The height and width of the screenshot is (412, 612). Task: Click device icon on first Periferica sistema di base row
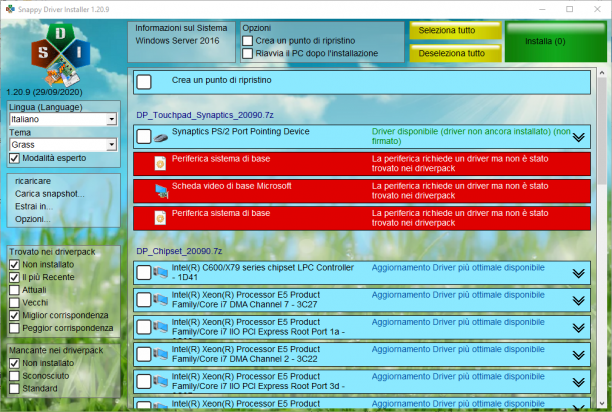(x=160, y=164)
